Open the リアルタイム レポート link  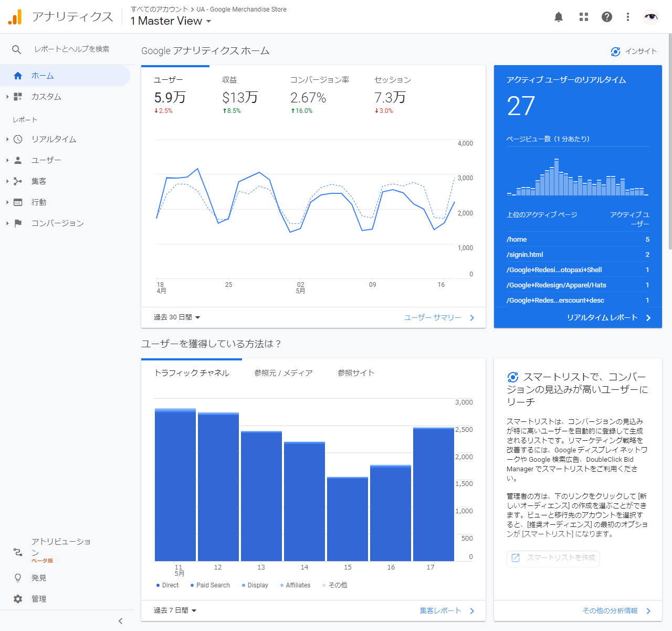(x=602, y=318)
